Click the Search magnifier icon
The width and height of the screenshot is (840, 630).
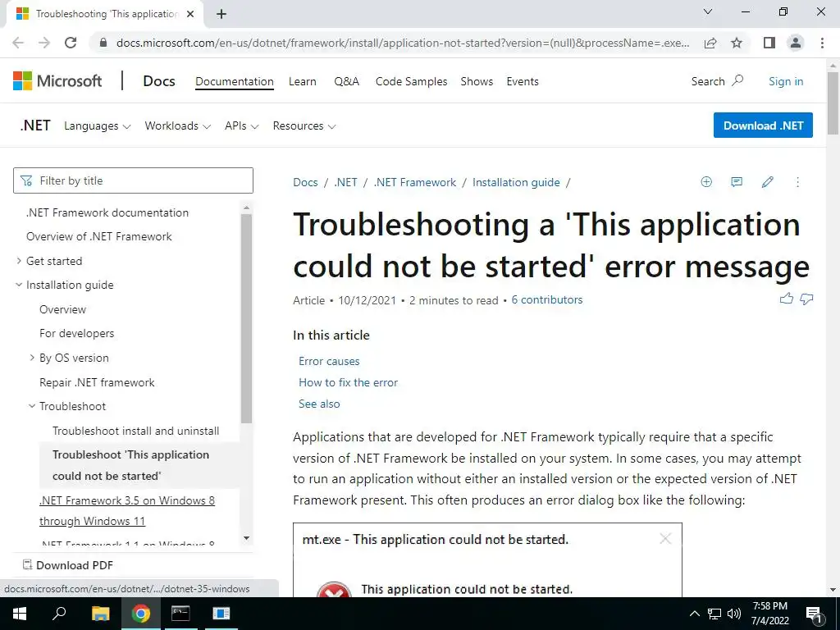point(738,81)
